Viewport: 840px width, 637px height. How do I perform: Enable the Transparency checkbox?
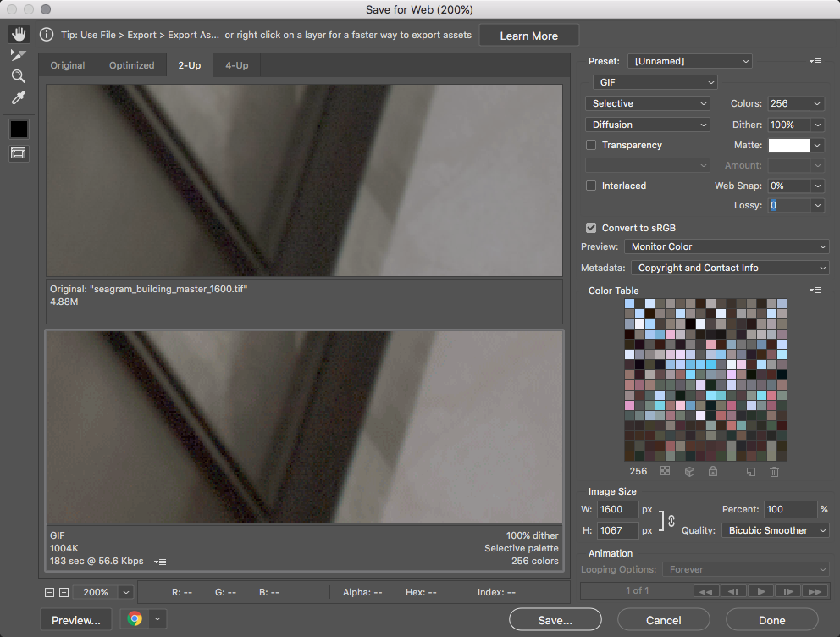tap(591, 146)
